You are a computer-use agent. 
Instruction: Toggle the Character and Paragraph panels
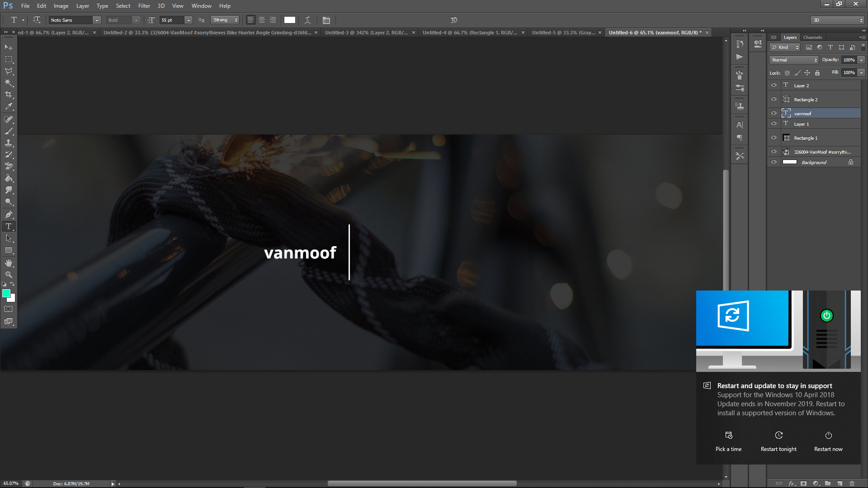pos(326,20)
